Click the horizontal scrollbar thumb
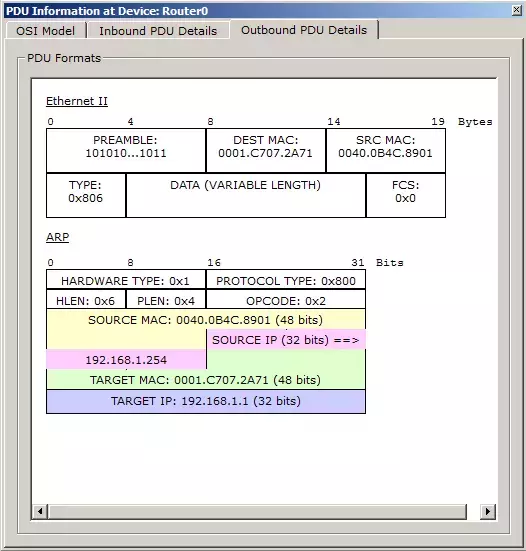This screenshot has width=526, height=551. pyautogui.click(x=258, y=511)
